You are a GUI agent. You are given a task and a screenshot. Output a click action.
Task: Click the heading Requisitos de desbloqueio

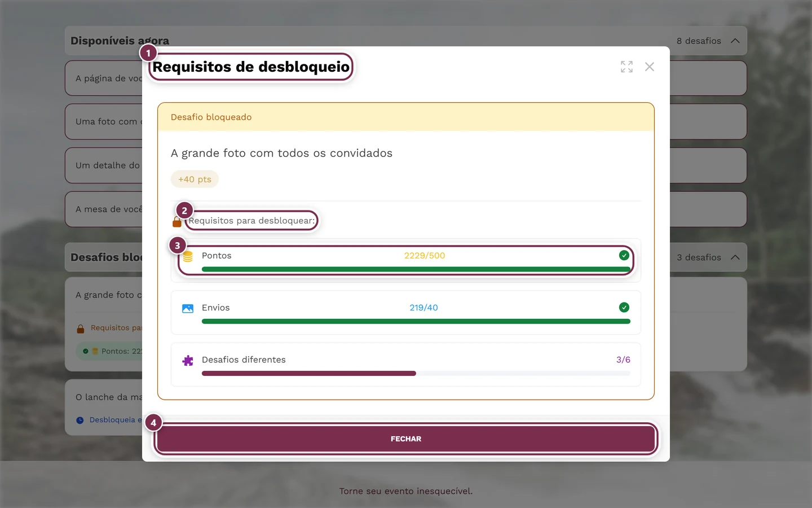(251, 67)
